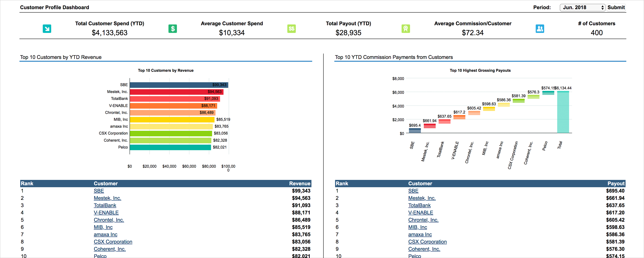Click the TotalBank $637.65 waterfall segment
Image resolution: width=644 pixels, height=258 pixels.
pyautogui.click(x=445, y=121)
